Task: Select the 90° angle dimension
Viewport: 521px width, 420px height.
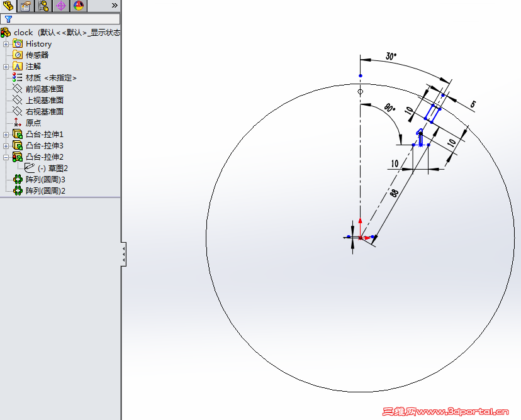Action: pos(389,108)
